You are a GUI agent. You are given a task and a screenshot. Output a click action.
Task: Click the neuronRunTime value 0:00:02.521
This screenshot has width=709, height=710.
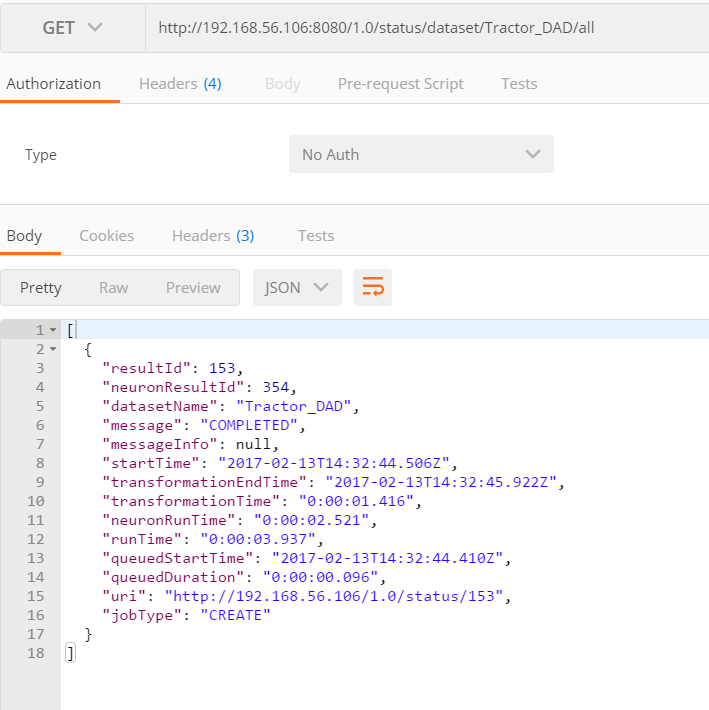pyautogui.click(x=311, y=520)
